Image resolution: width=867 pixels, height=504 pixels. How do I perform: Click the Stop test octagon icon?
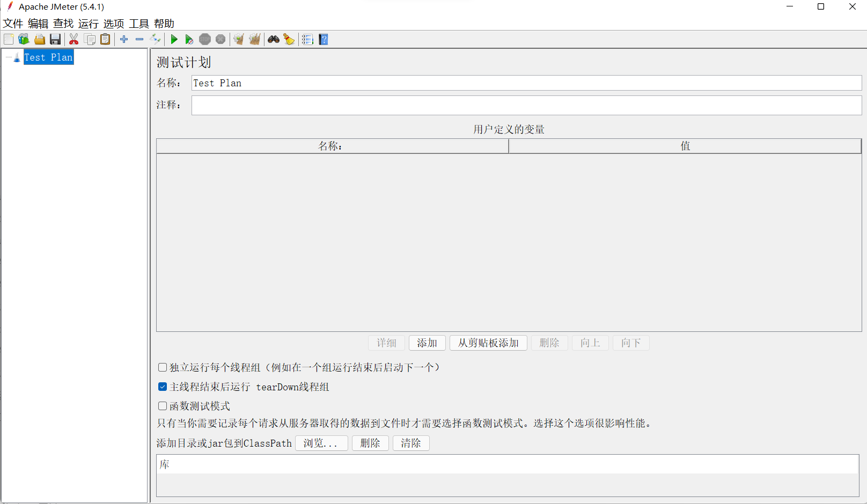[x=205, y=39]
